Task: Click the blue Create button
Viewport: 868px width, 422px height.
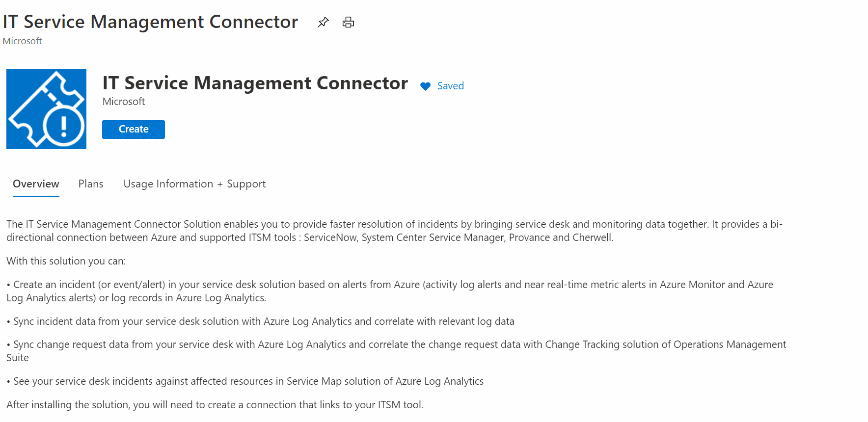Action: click(134, 130)
